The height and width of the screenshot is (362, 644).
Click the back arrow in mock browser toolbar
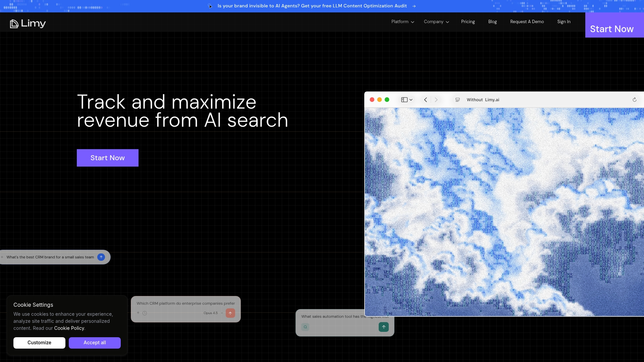(425, 100)
